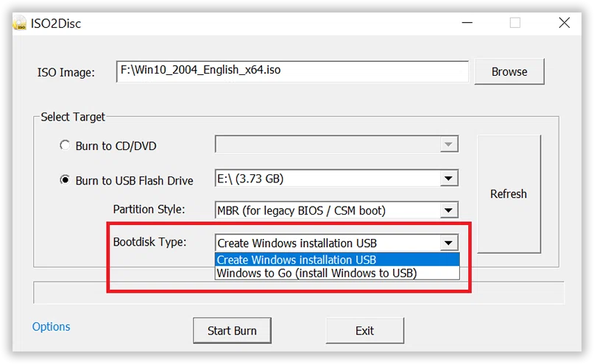The width and height of the screenshot is (594, 364).
Task: Expand the Partition Style dropdown arrow
Action: click(448, 210)
